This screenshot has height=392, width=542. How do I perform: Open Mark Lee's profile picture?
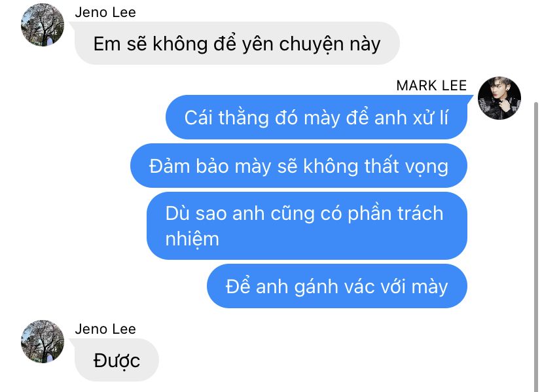pos(499,98)
